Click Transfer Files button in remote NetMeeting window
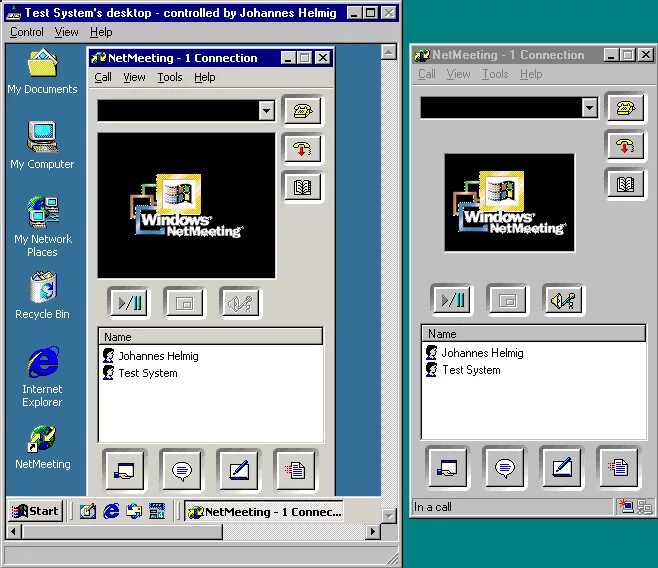658x568 pixels. [x=295, y=470]
